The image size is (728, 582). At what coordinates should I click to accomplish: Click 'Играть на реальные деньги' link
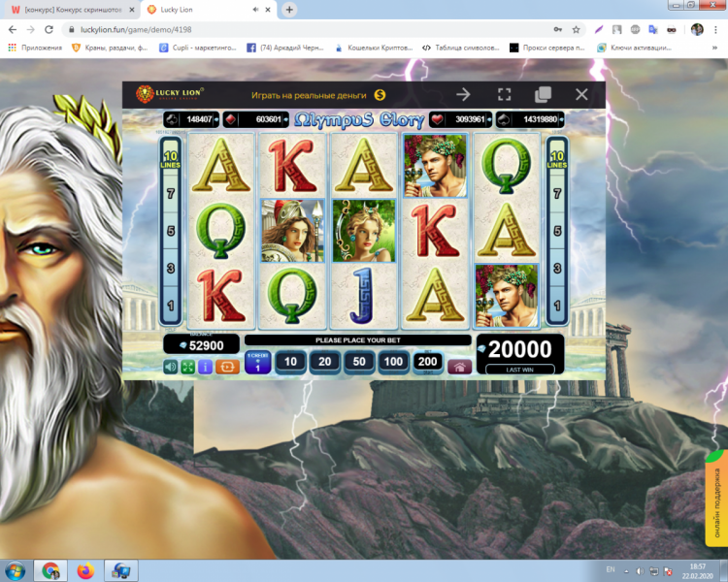click(309, 95)
